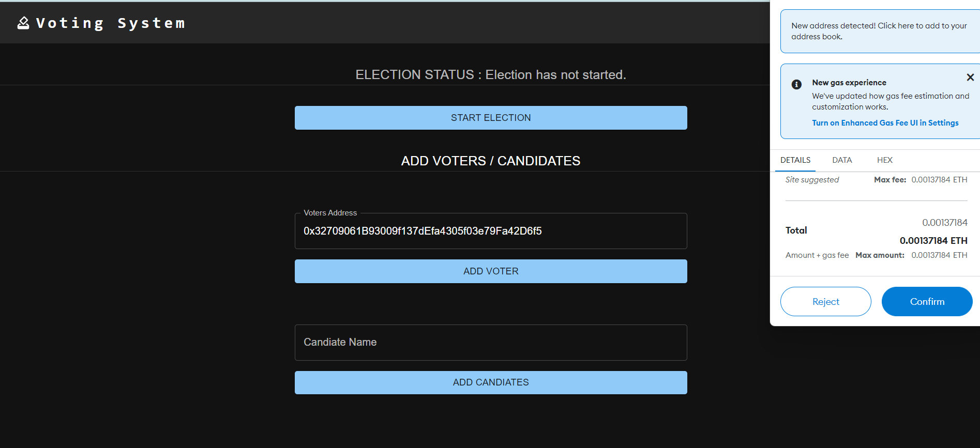This screenshot has width=980, height=448.
Task: Reject the MetaMask transaction
Action: (825, 301)
